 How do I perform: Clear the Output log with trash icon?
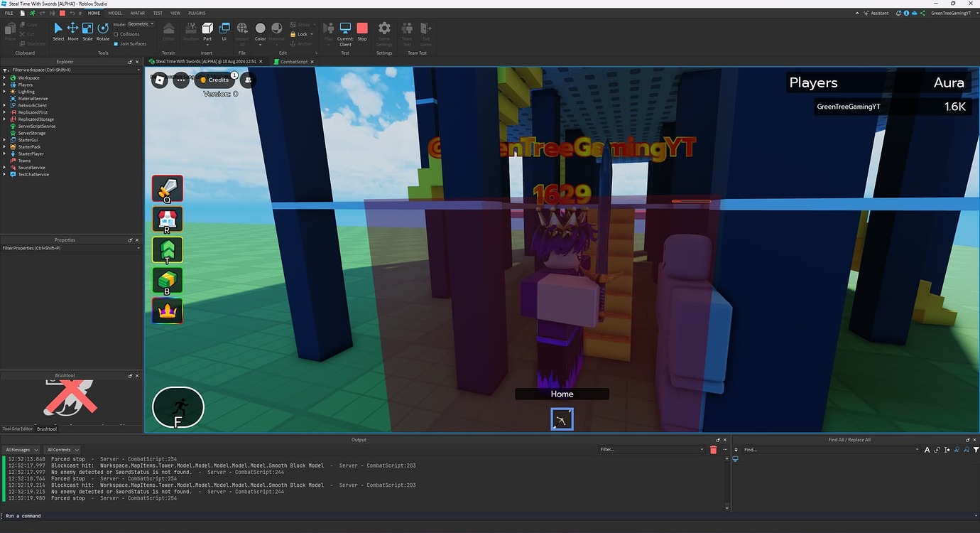(x=714, y=449)
